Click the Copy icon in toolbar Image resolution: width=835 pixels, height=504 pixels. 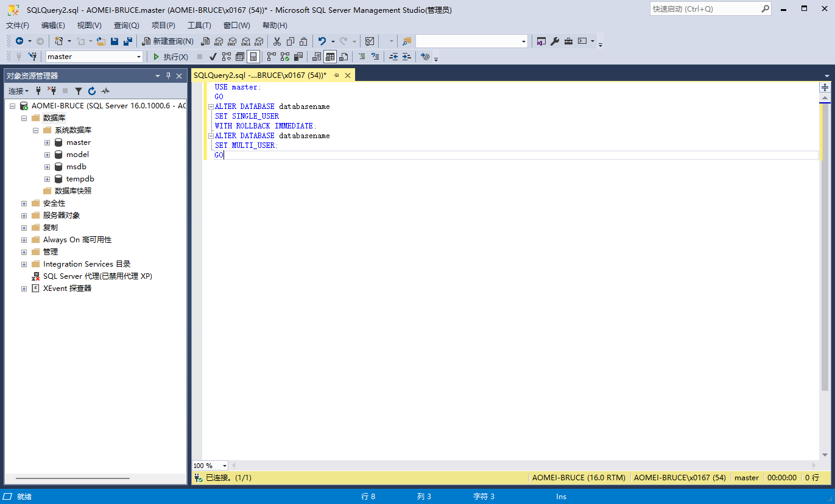[291, 41]
